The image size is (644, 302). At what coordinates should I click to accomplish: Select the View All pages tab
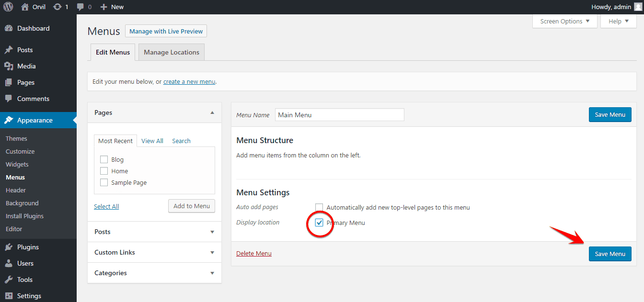[152, 141]
